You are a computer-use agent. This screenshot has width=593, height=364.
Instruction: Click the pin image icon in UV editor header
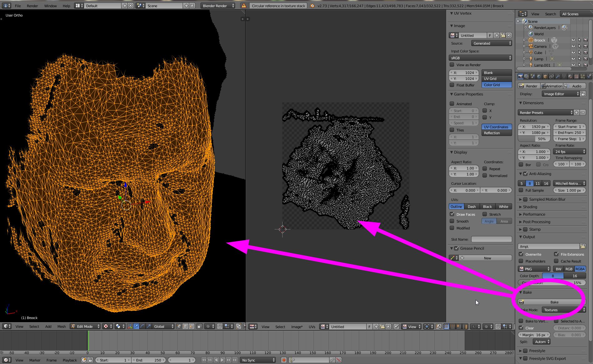click(x=396, y=327)
